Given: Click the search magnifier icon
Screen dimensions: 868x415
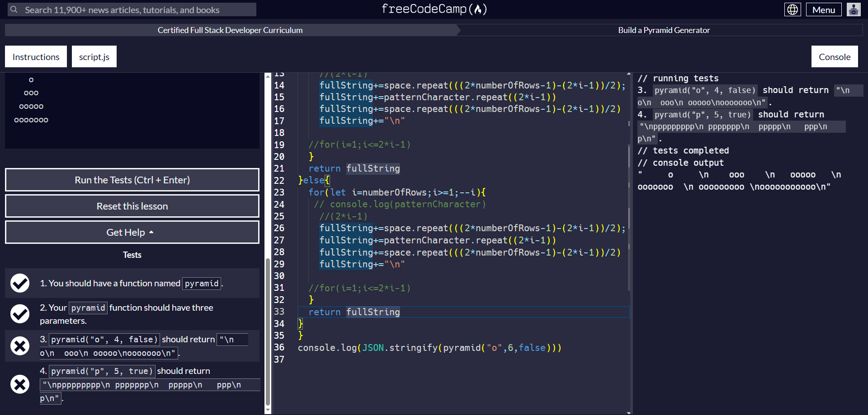Looking at the screenshot, I should pyautogui.click(x=14, y=9).
